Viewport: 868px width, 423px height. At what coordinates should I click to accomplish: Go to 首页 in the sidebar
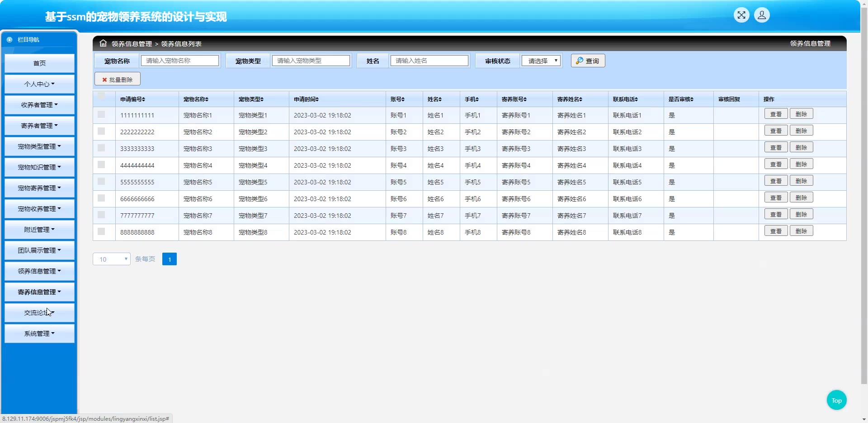[39, 63]
